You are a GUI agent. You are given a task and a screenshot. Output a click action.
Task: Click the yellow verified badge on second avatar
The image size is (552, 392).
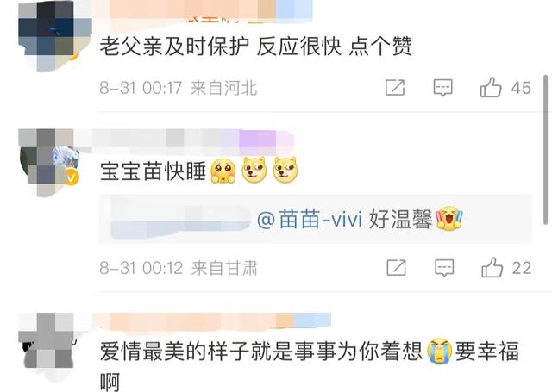point(72,177)
